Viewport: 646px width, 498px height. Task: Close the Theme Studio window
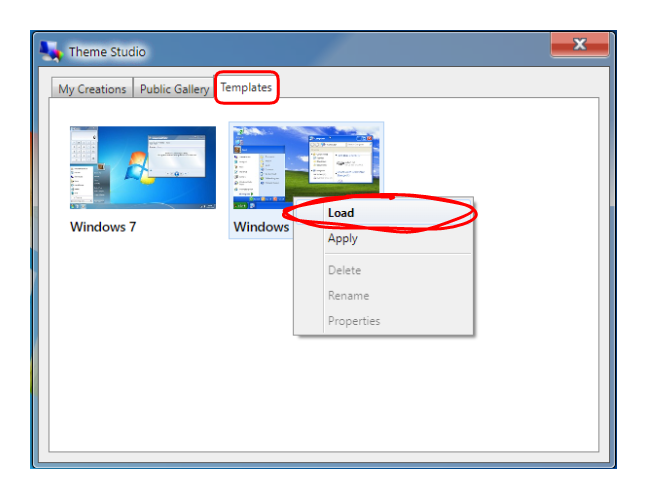[x=579, y=45]
